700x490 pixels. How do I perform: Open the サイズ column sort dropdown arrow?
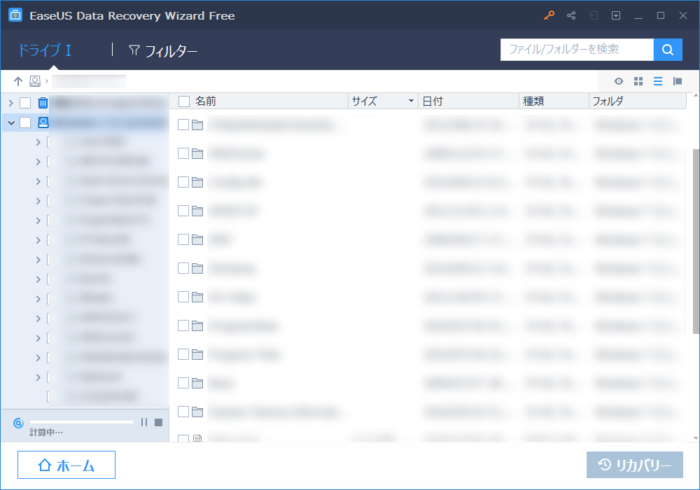[x=411, y=101]
